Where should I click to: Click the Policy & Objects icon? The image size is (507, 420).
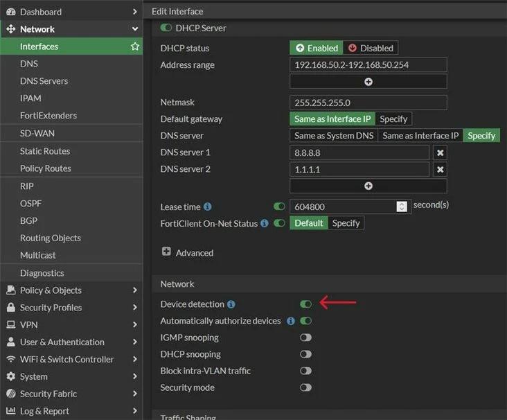coord(10,290)
